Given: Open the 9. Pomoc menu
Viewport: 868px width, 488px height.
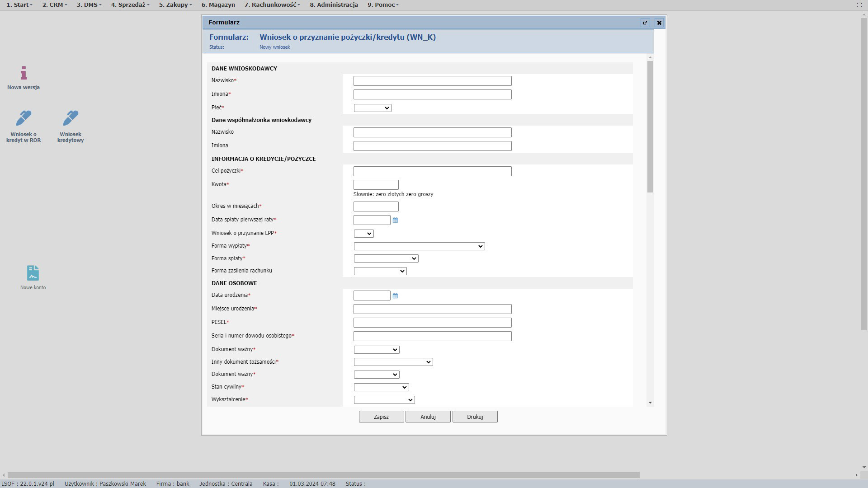Looking at the screenshot, I should (383, 5).
